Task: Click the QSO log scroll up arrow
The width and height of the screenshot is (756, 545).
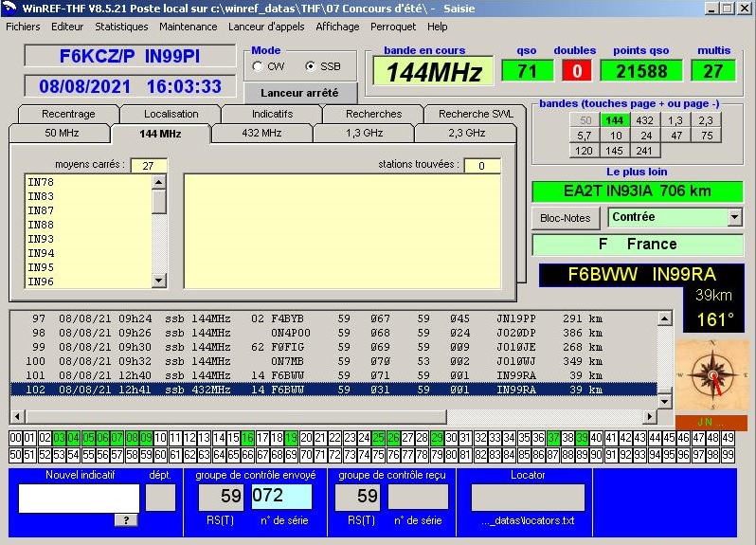Action: [664, 318]
